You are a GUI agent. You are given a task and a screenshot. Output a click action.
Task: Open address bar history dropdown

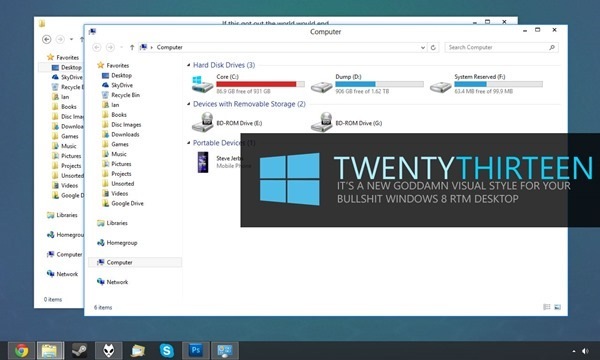coord(422,47)
